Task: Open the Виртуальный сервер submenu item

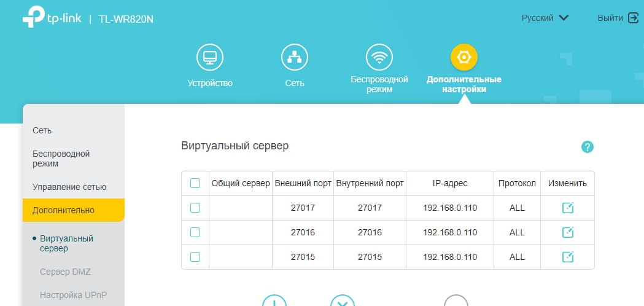Action: tap(66, 243)
